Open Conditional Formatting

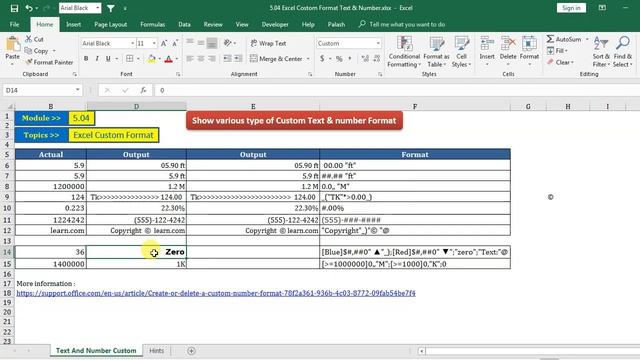(x=404, y=52)
